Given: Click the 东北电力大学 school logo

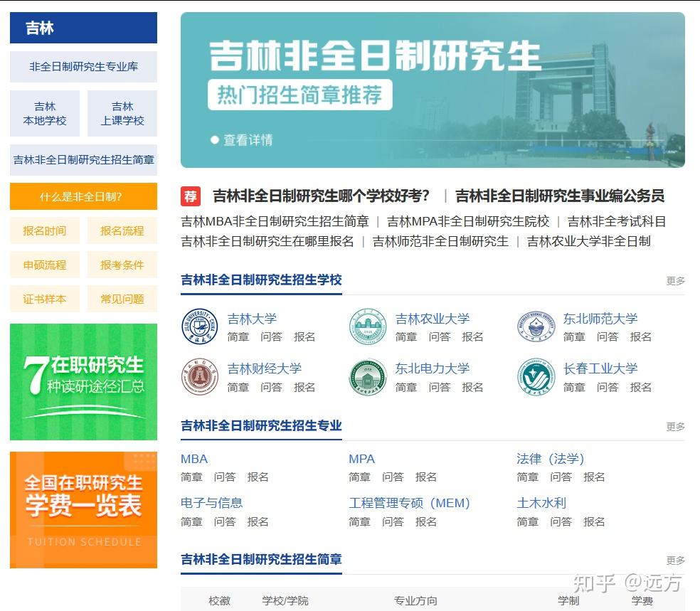Looking at the screenshot, I should 368,377.
